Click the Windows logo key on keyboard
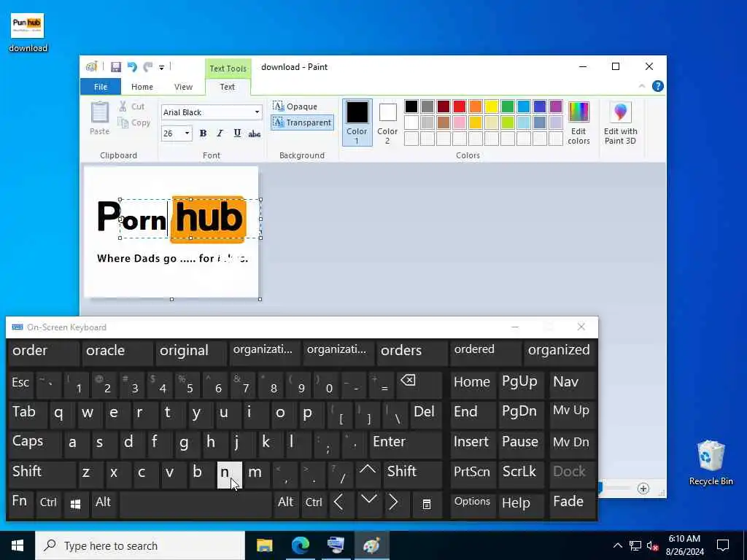747x560 pixels. click(75, 504)
